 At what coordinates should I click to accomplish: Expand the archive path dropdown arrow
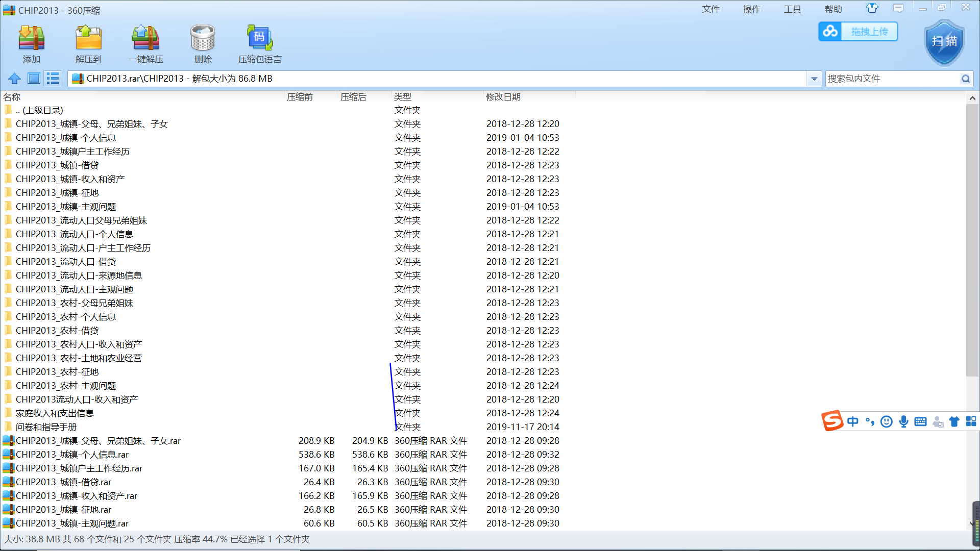(814, 79)
